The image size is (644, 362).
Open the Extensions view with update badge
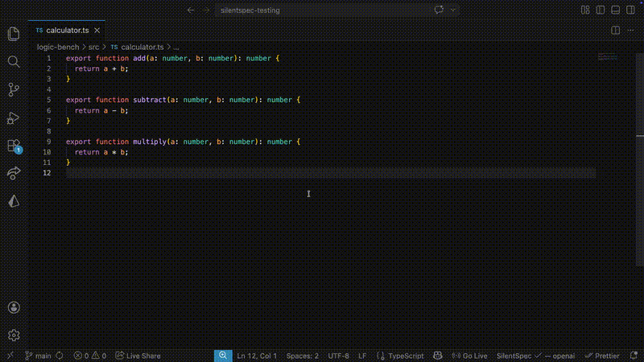(x=14, y=146)
